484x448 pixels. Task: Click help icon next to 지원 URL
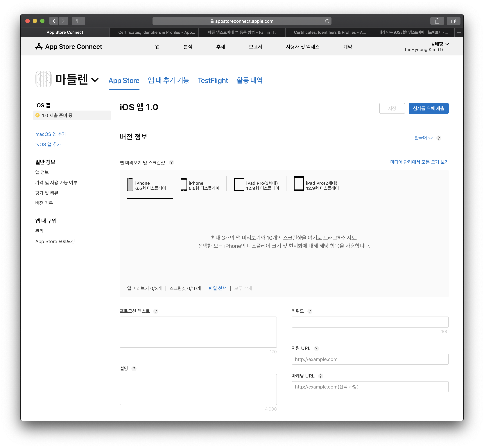pyautogui.click(x=316, y=348)
